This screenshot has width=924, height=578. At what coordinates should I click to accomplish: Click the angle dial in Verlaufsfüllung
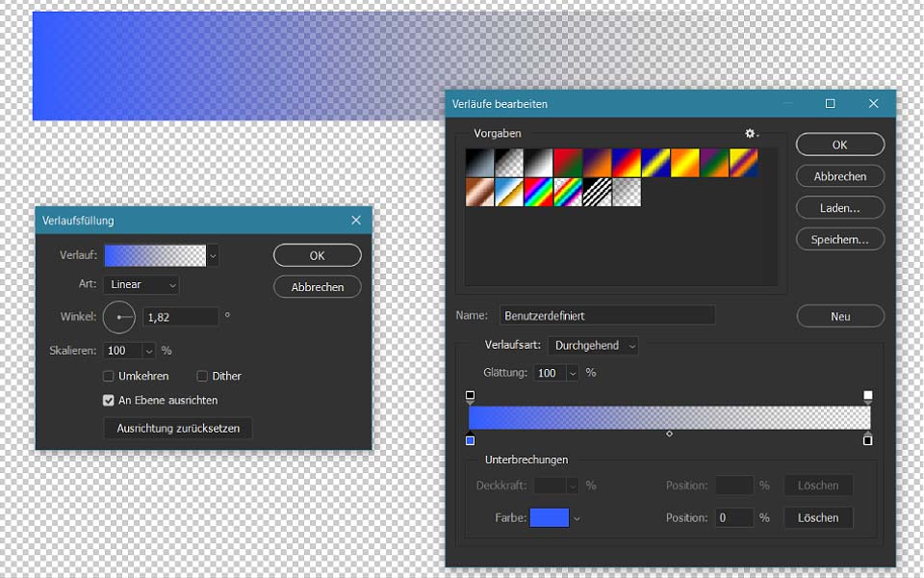coord(119,317)
